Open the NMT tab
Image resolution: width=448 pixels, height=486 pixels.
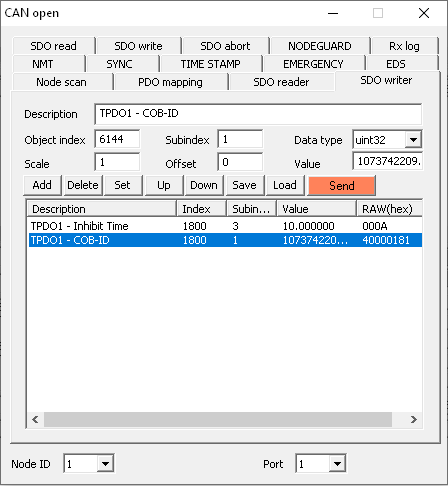[x=43, y=64]
